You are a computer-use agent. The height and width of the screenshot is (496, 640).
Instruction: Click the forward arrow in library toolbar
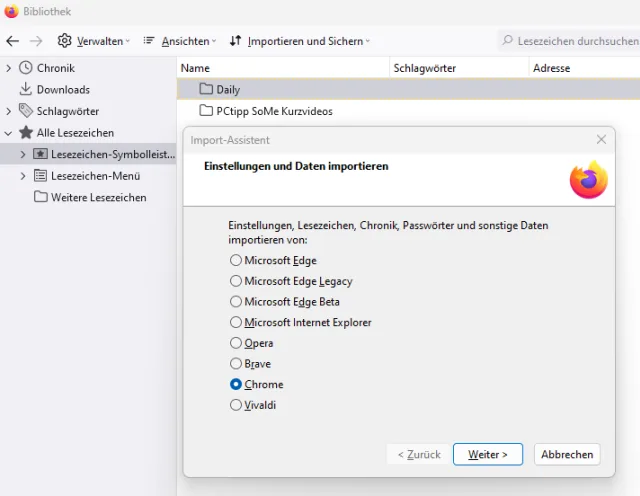point(36,41)
